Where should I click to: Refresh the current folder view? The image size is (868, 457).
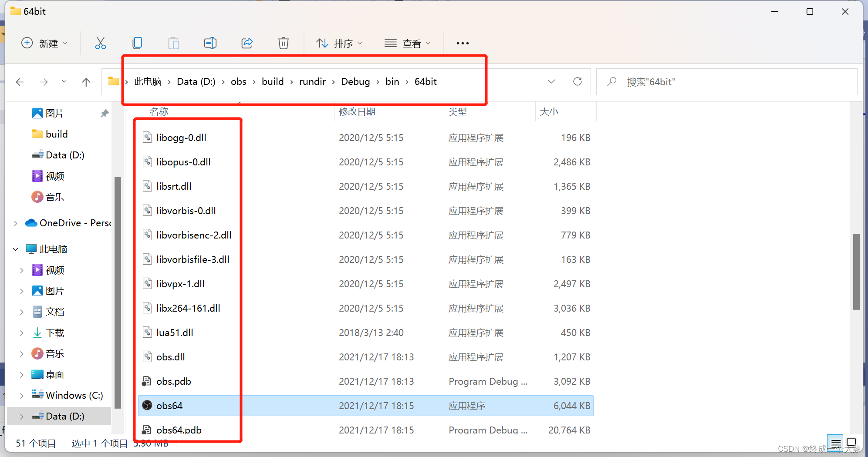[578, 81]
